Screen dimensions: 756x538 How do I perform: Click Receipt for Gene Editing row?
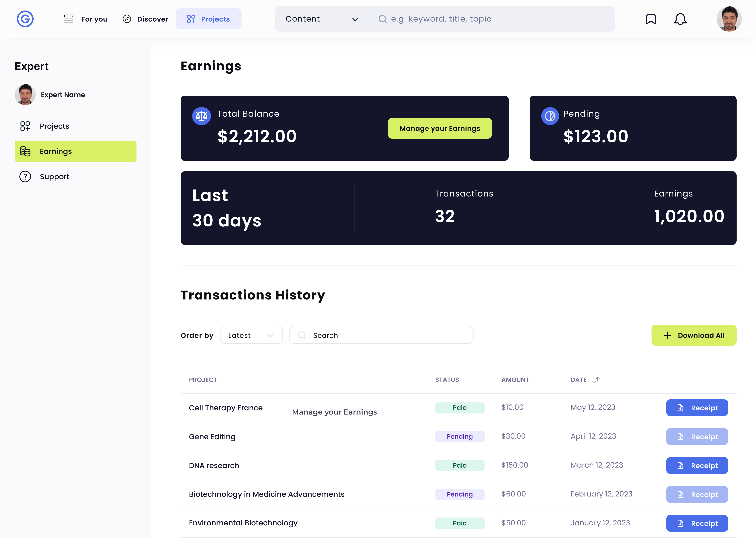(x=697, y=437)
